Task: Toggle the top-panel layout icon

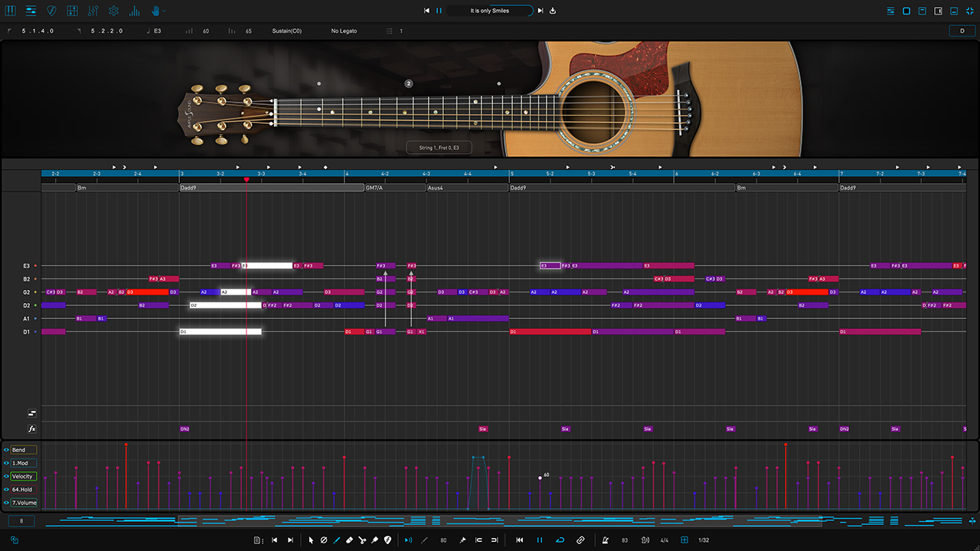Action: click(x=922, y=11)
